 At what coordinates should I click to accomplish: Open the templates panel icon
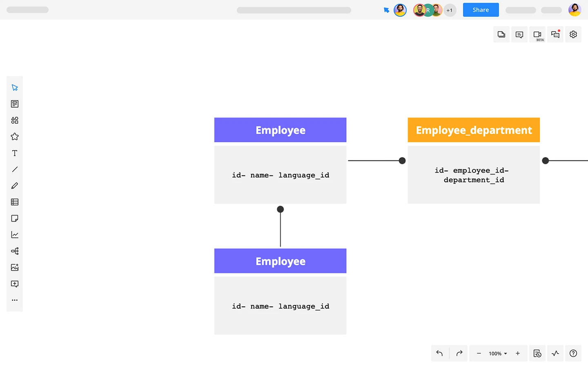15,104
